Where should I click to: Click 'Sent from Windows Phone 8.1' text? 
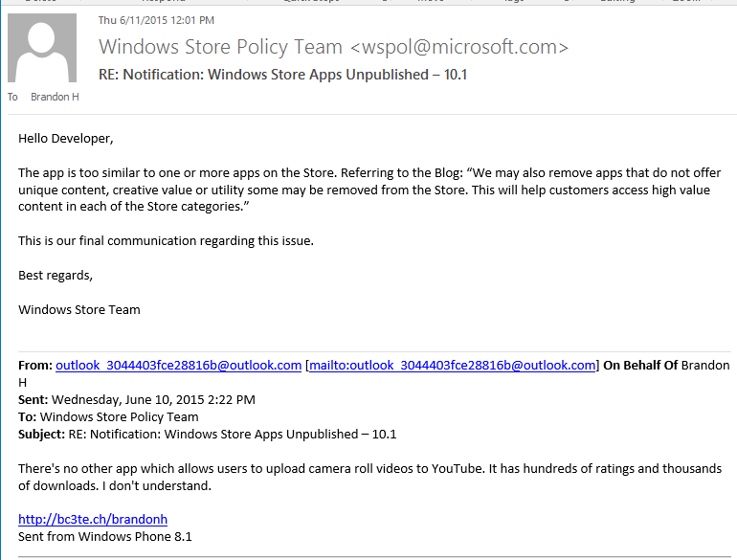105,536
